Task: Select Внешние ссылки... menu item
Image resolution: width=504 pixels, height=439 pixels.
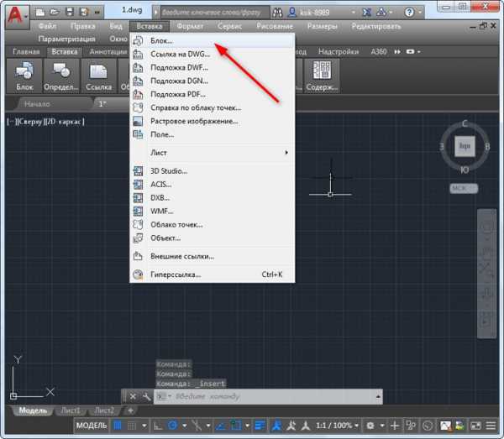Action: (x=213, y=256)
